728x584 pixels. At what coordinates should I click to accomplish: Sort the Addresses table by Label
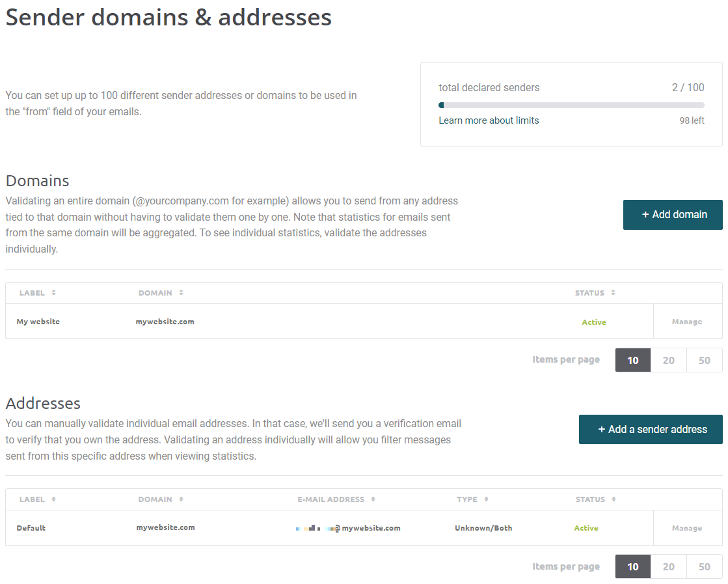pyautogui.click(x=37, y=499)
